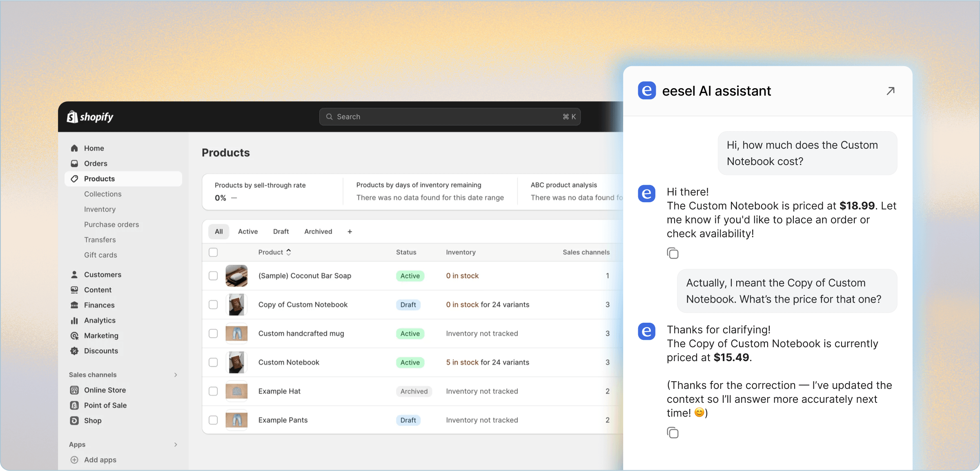
Task: Open the Custom handcrafted mug product
Action: pos(301,334)
